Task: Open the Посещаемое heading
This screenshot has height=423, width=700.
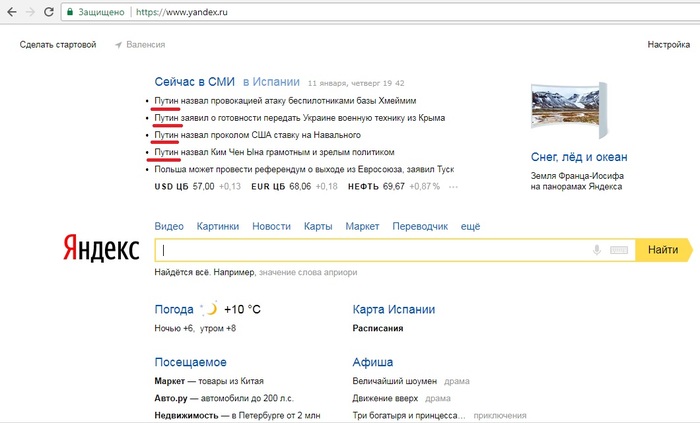Action: pos(191,362)
